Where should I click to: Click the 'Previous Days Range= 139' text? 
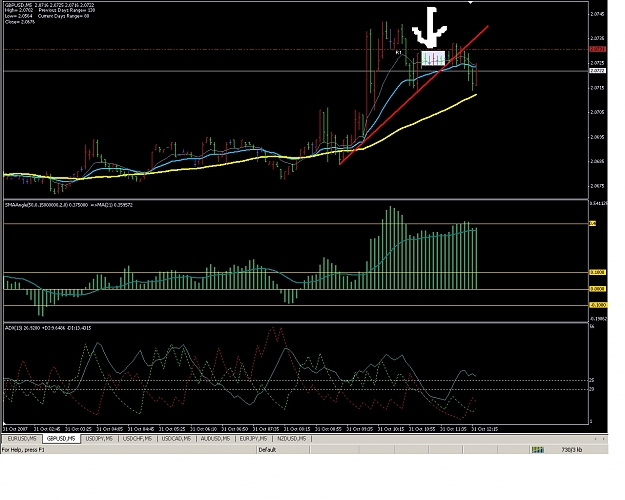(67, 10)
